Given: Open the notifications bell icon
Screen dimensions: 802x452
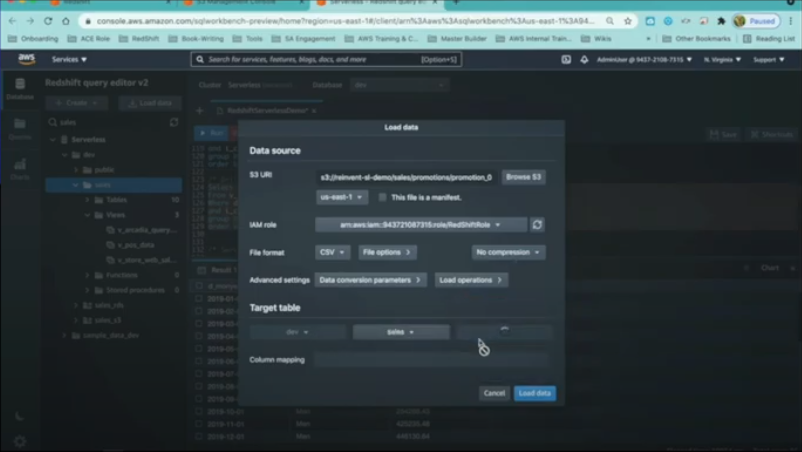Looking at the screenshot, I should tap(584, 59).
